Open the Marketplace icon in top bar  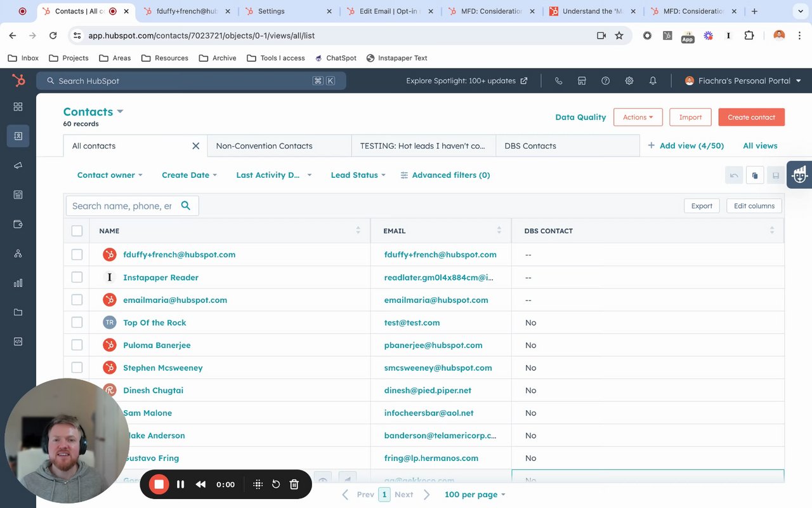pos(582,81)
